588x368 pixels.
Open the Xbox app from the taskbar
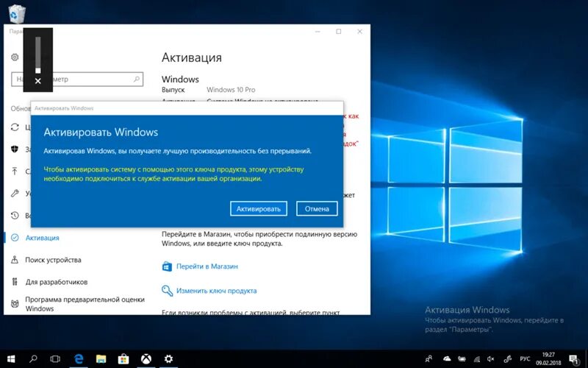146,359
